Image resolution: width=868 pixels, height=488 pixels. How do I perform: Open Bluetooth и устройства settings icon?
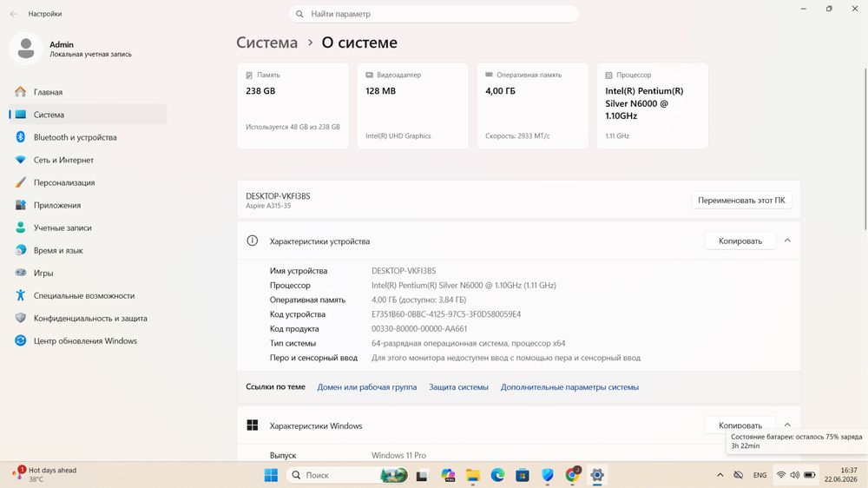point(21,137)
